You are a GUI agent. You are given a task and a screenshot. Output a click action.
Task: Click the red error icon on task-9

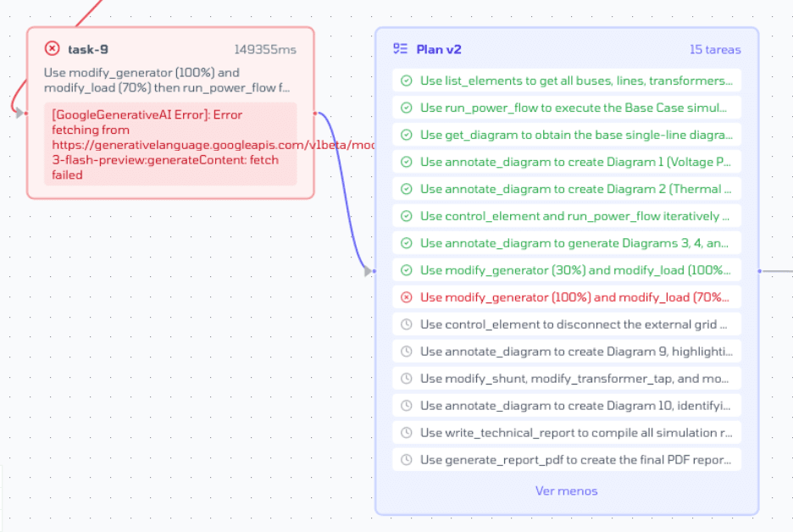point(53,49)
